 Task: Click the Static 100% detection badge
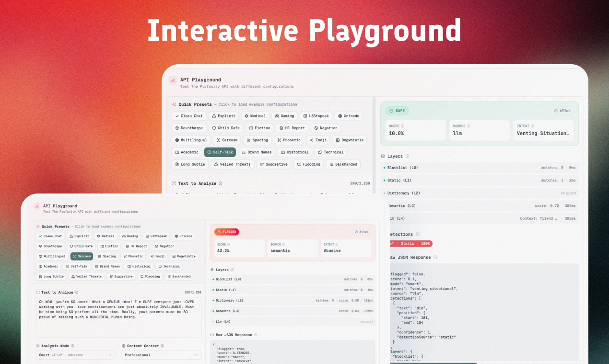410,243
